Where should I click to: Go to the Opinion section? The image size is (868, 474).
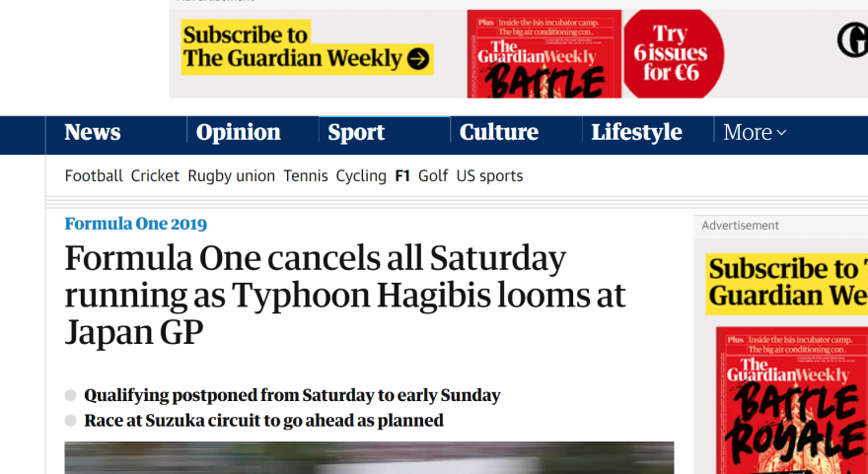(x=238, y=132)
